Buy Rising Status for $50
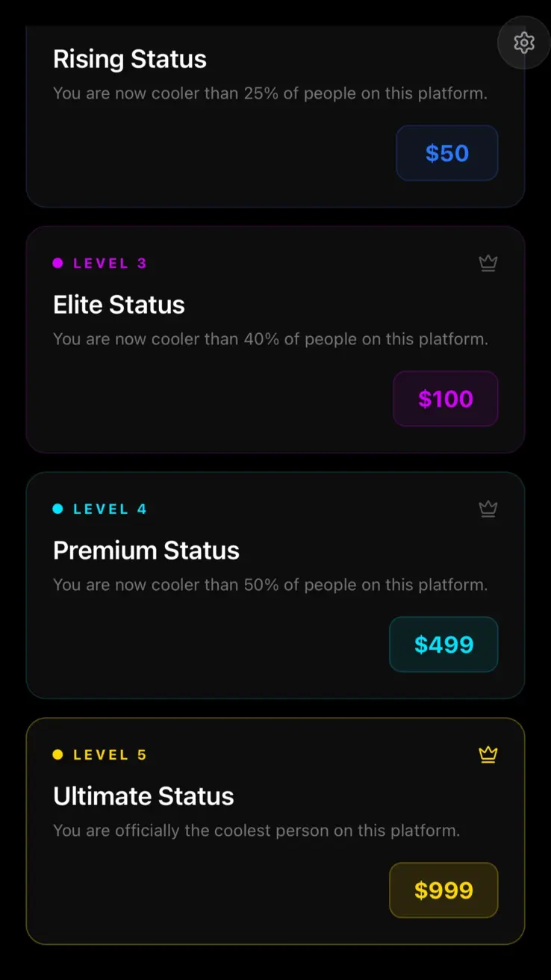Screen dimensions: 551x980 446,153
